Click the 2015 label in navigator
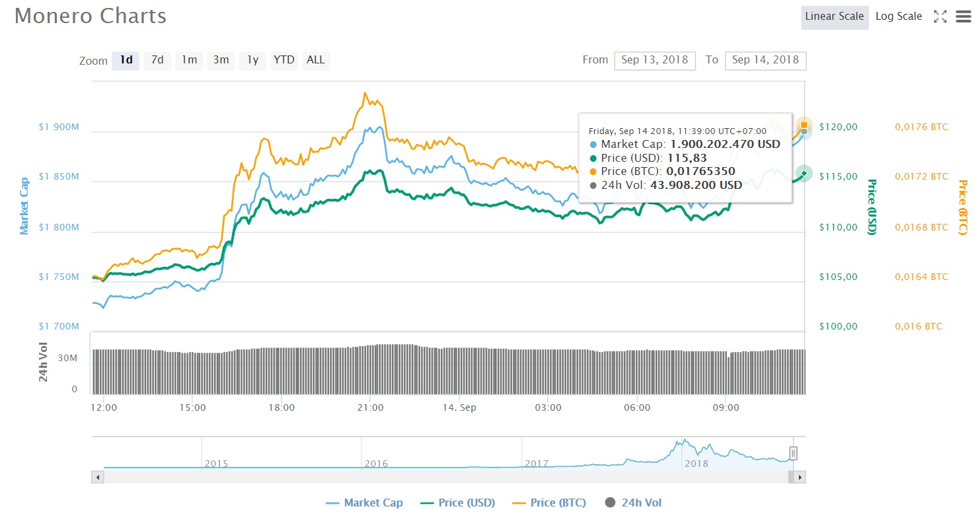 [217, 464]
